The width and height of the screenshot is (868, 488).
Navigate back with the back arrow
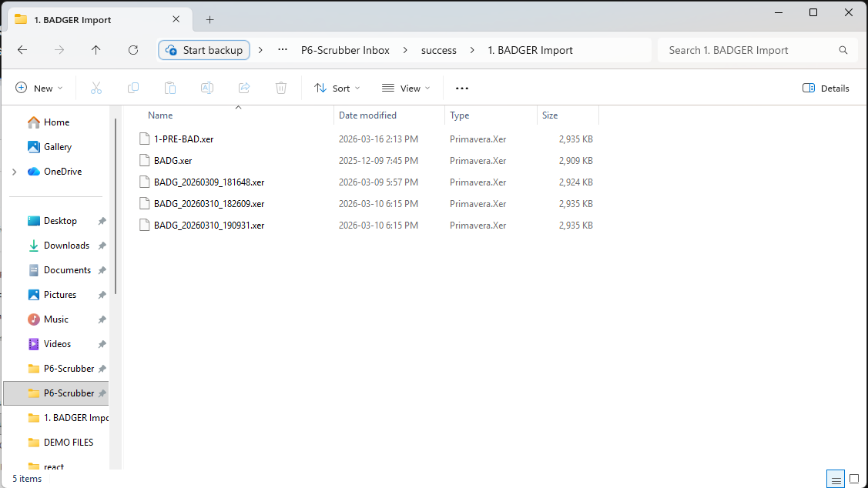(22, 49)
